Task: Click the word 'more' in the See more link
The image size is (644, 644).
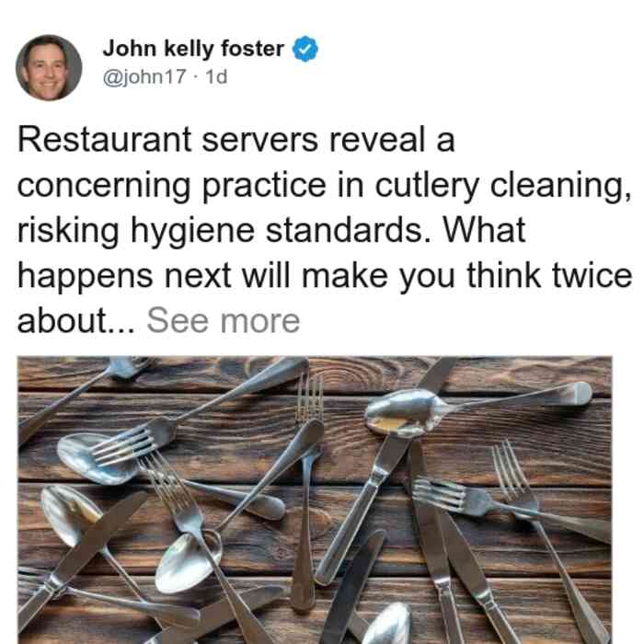Action: (260, 322)
